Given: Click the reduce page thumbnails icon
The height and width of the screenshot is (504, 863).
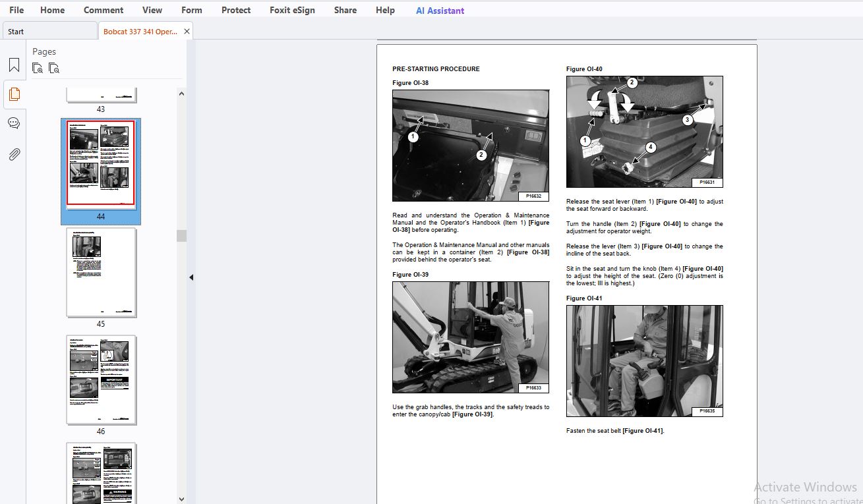Looking at the screenshot, I should tap(54, 68).
